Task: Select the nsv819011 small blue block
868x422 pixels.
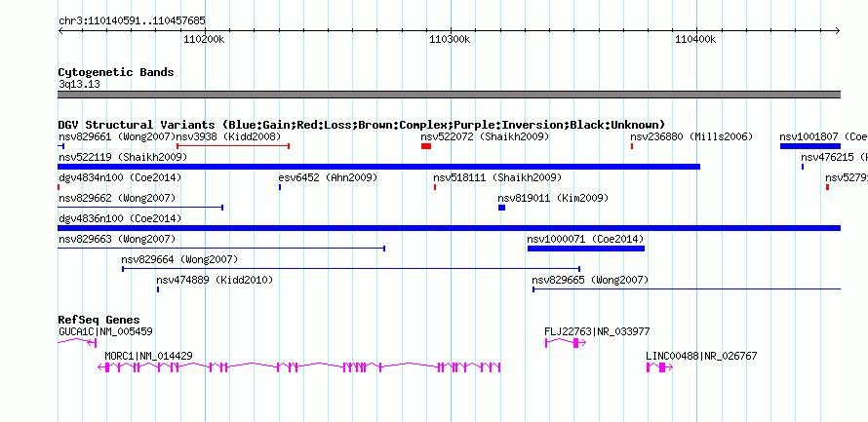Action: 501,208
